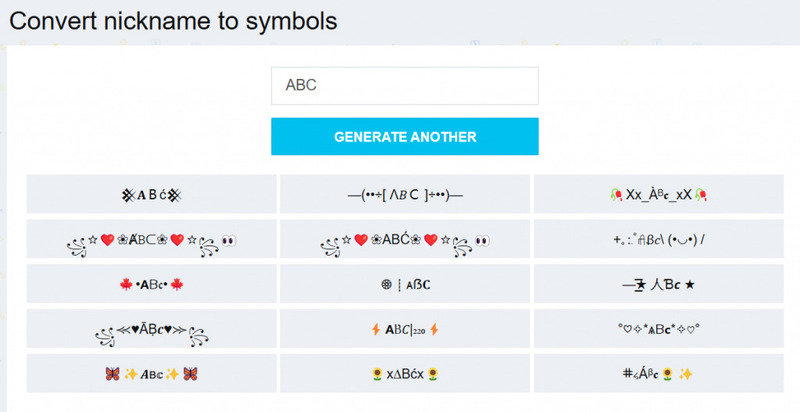This screenshot has height=412, width=800.
Task: Click the Convert nickname to symbols heading
Action: [173, 21]
